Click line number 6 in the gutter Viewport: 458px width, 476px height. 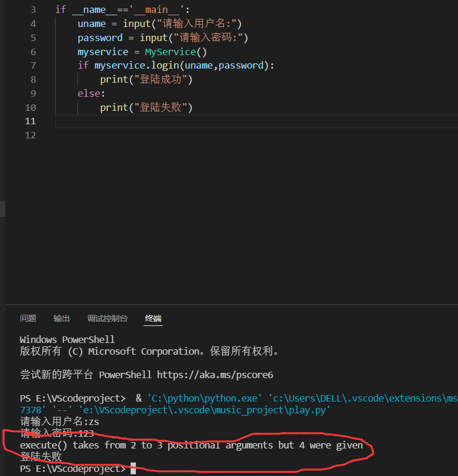click(x=33, y=52)
